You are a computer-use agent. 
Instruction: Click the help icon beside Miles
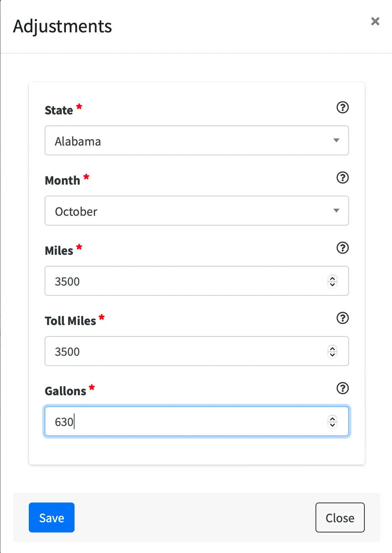point(342,248)
